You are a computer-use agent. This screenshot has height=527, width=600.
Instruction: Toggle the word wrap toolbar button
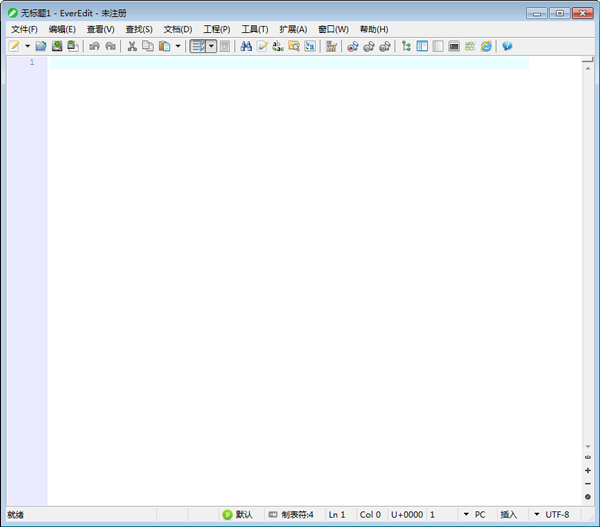(x=198, y=46)
